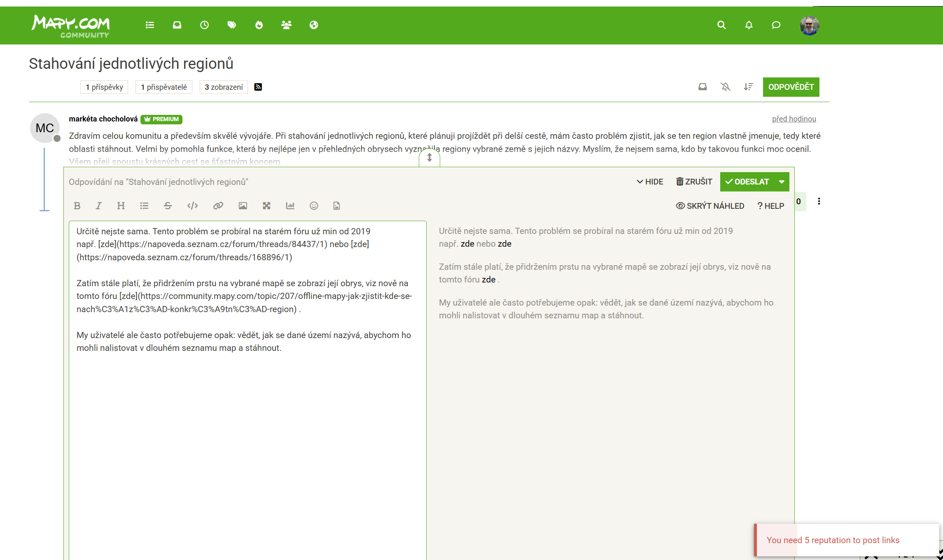
Task: Collapse the composer with HIDE
Action: (650, 182)
